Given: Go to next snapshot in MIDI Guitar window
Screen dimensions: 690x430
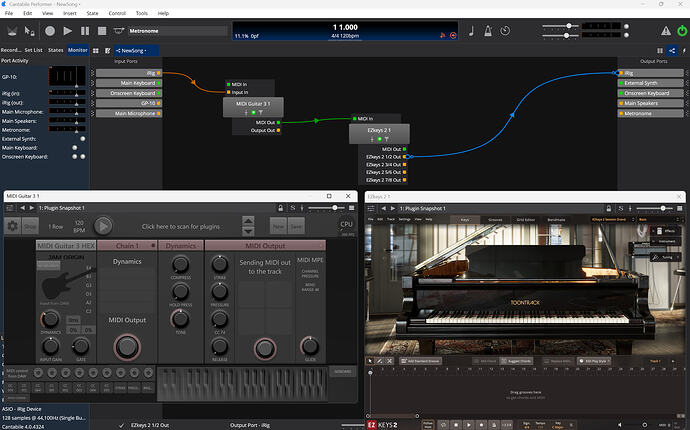Looking at the screenshot, I should tap(32, 208).
